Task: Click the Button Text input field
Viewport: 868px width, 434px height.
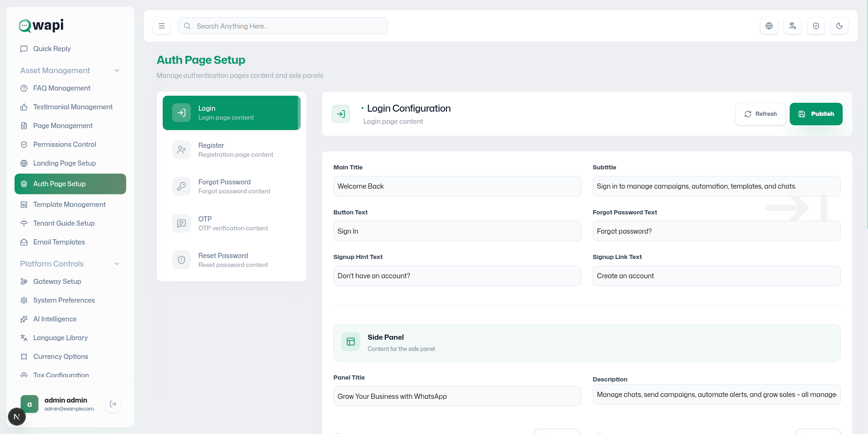Action: (x=457, y=231)
